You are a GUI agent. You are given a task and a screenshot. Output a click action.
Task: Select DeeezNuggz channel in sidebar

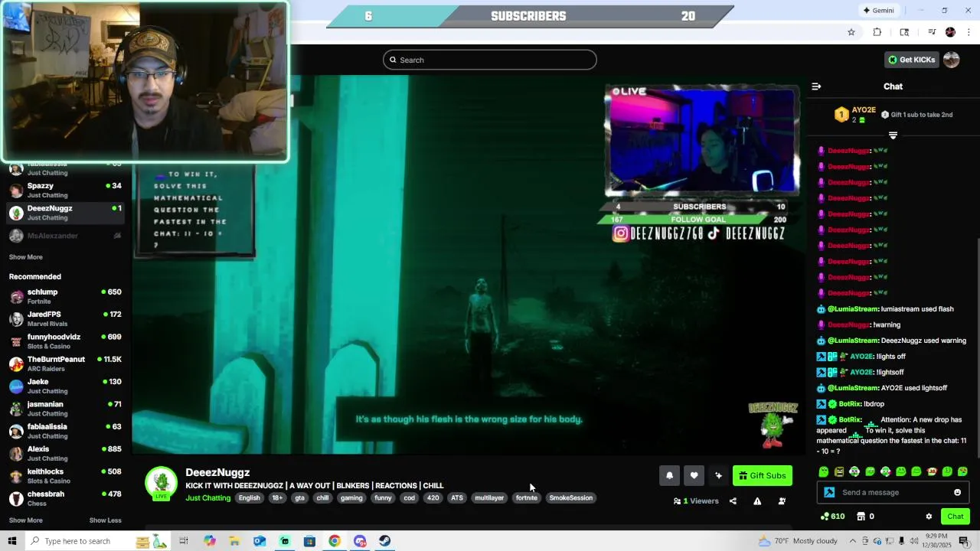pyautogui.click(x=65, y=213)
